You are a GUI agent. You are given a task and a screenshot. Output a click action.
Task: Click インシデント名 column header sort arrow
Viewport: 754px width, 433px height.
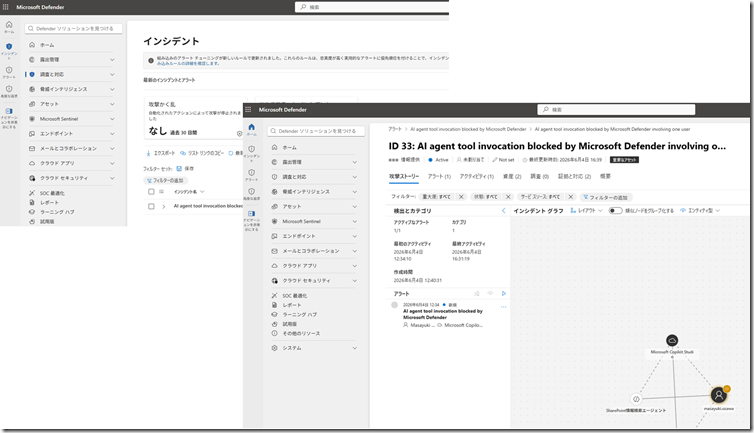pyautogui.click(x=202, y=191)
